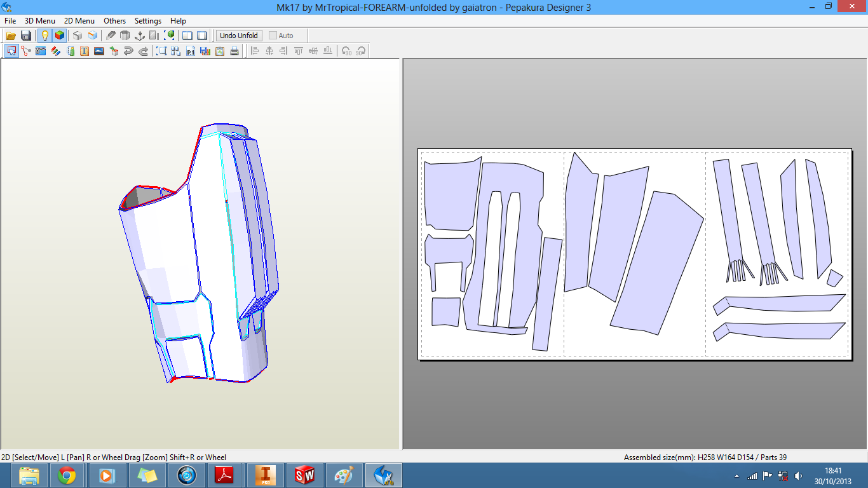Click the grey undo curved arrow
The width and height of the screenshot is (868, 488).
[x=128, y=51]
